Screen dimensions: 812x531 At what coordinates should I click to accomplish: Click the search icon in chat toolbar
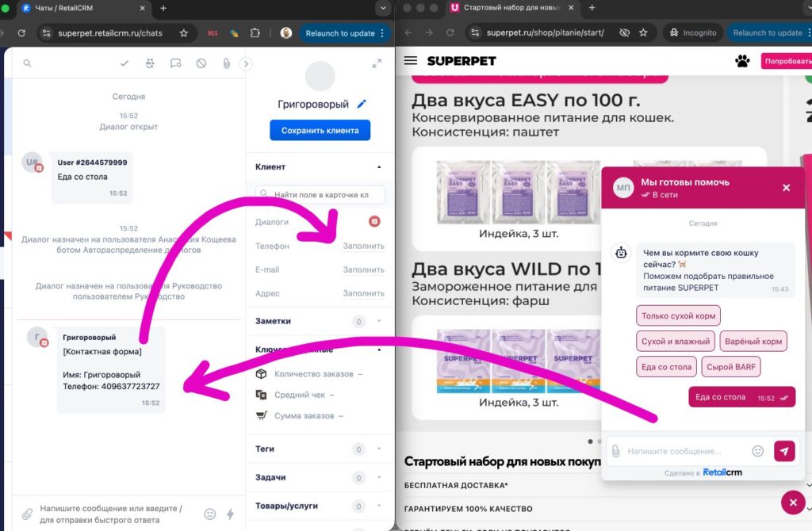28,63
